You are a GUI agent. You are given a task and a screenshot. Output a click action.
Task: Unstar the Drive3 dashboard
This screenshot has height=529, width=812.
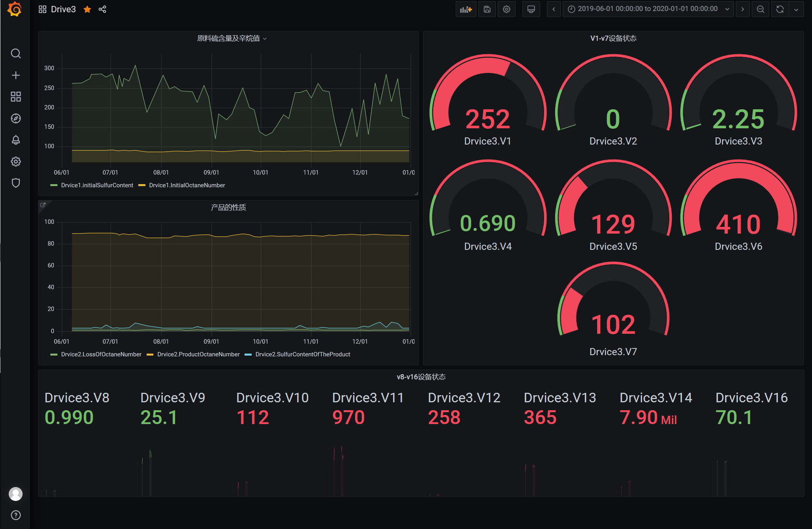[x=87, y=9]
